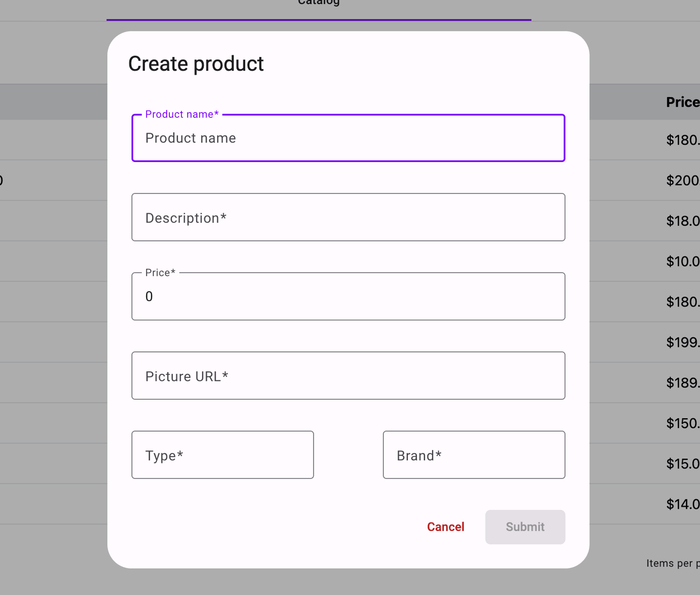The image size is (700, 595).
Task: Click the $15.0 price cell
Action: (x=682, y=464)
